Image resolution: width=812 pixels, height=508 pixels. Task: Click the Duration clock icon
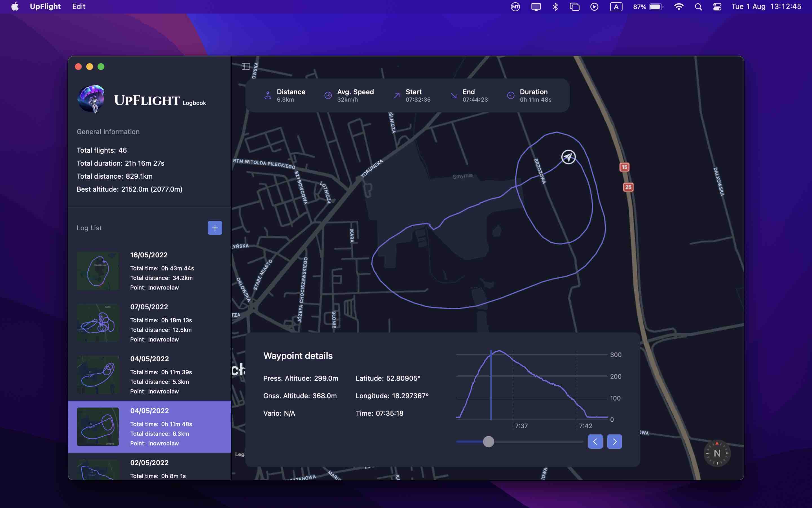[511, 96]
